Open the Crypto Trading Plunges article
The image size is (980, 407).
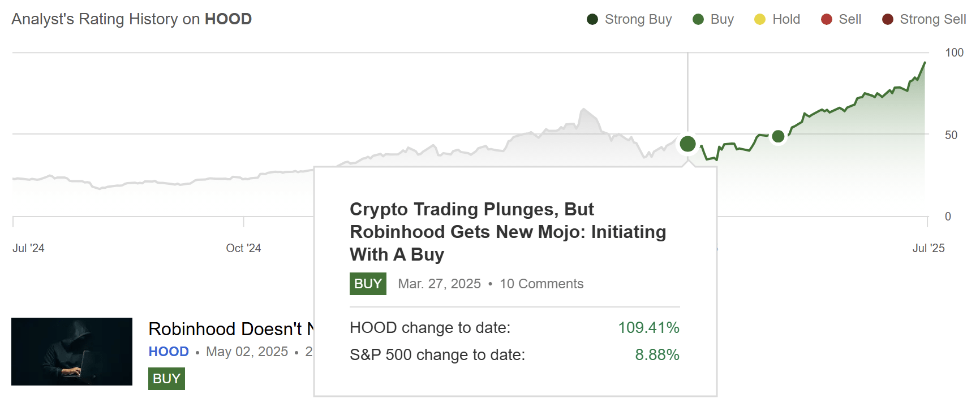[508, 232]
